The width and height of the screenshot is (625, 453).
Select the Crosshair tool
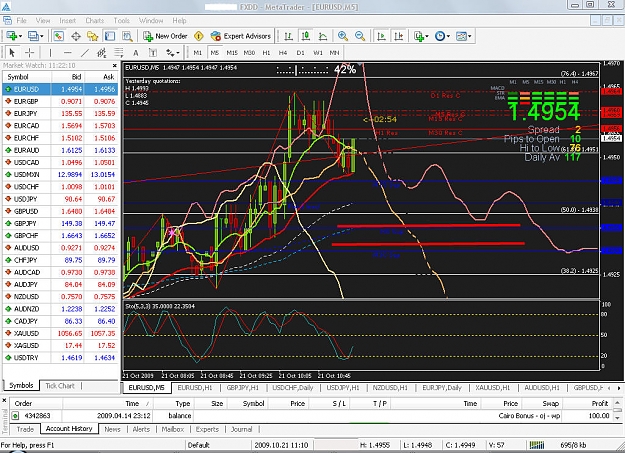tap(29, 53)
